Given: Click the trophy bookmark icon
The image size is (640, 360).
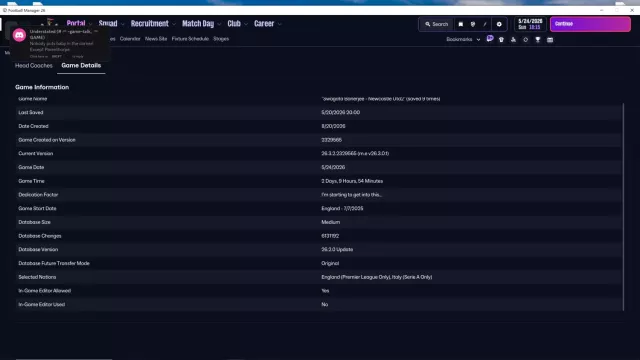Looking at the screenshot, I should click(x=538, y=40).
